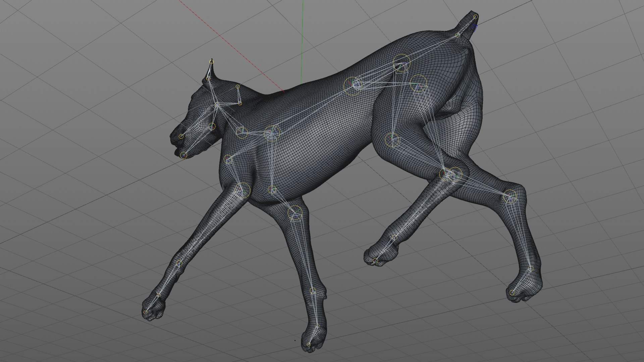This screenshot has height=362, width=644.
Task: Pick the trailing front leg's wrist joint
Action: (x=313, y=291)
